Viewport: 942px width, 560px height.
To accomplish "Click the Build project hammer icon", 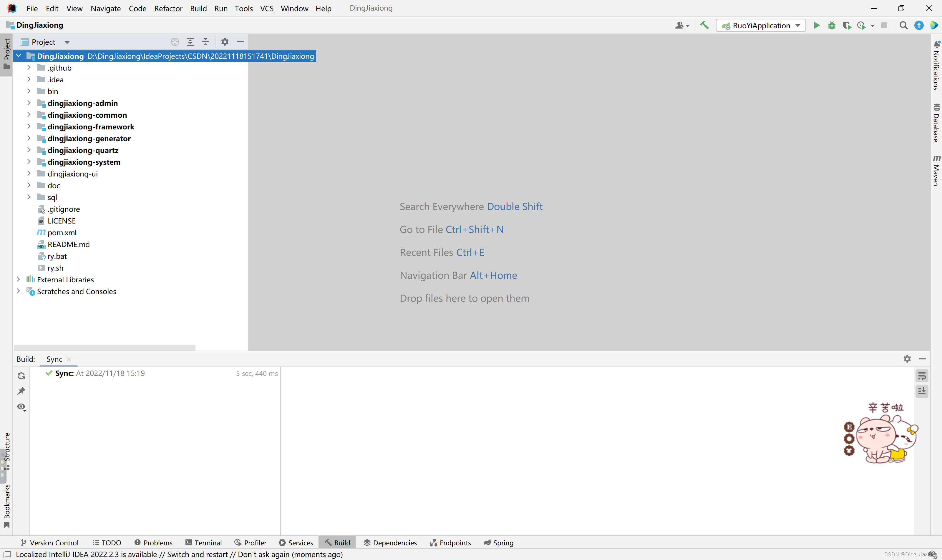I will (x=704, y=25).
